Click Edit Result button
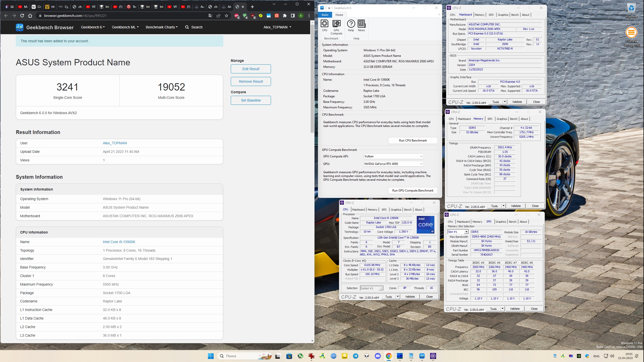The height and width of the screenshot is (362, 644). (x=251, y=69)
